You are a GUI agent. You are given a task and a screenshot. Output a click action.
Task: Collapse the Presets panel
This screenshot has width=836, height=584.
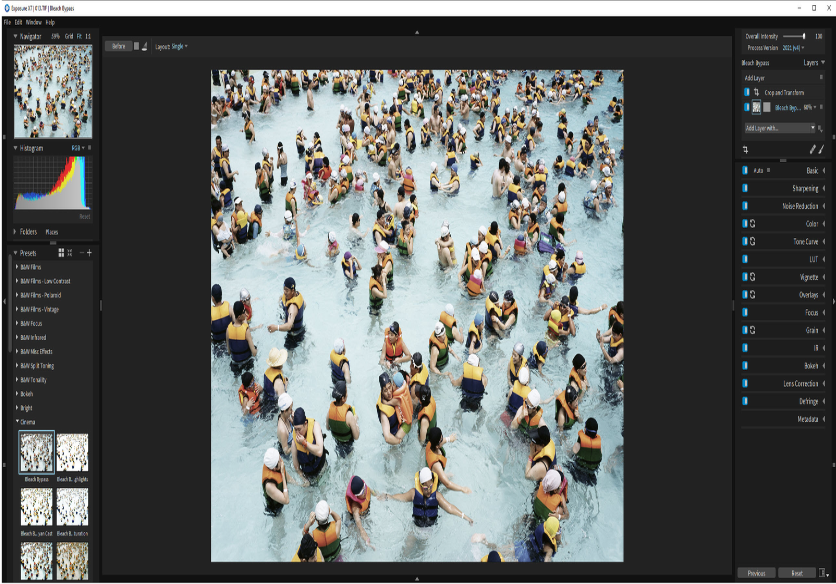pyautogui.click(x=15, y=253)
